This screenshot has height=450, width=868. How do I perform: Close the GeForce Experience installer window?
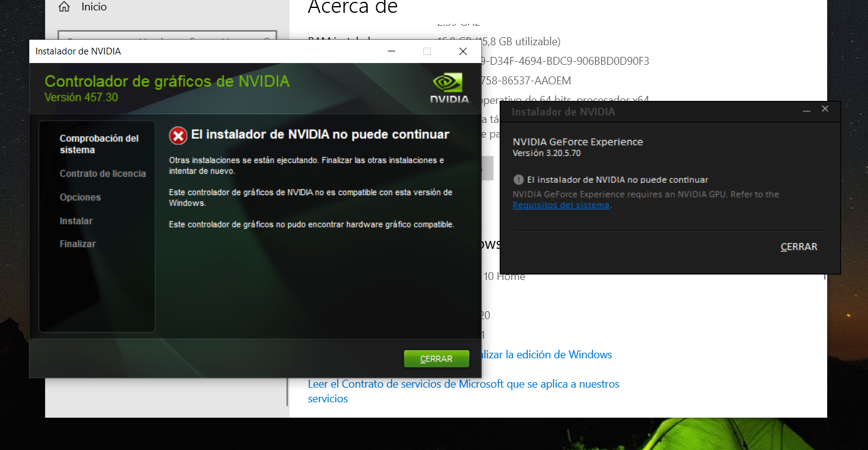(825, 109)
